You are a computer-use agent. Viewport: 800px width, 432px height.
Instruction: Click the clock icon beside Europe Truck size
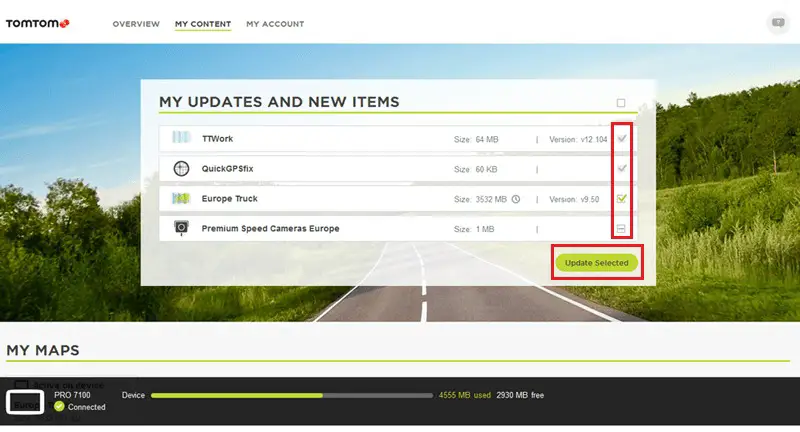(x=516, y=199)
